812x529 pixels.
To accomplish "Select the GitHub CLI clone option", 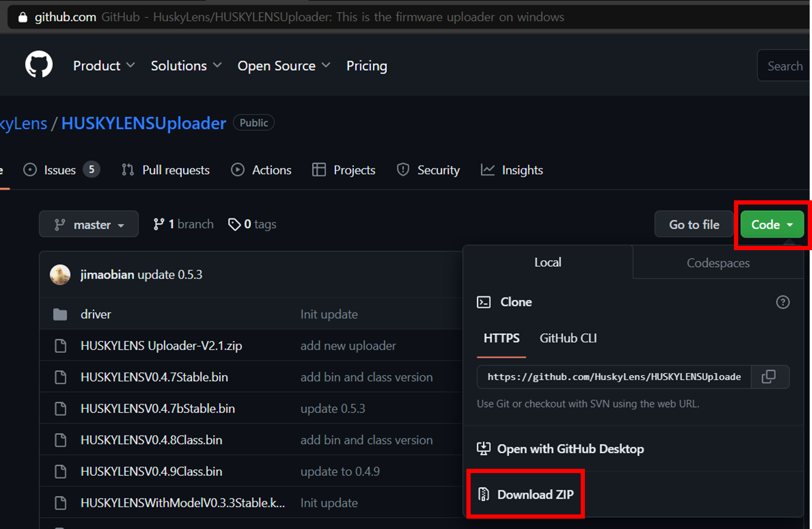I will 568,338.
